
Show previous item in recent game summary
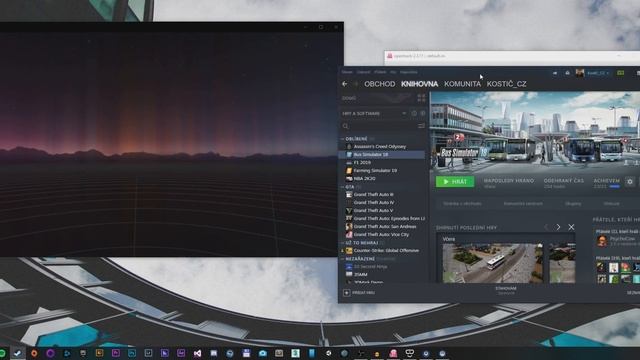[x=546, y=227]
